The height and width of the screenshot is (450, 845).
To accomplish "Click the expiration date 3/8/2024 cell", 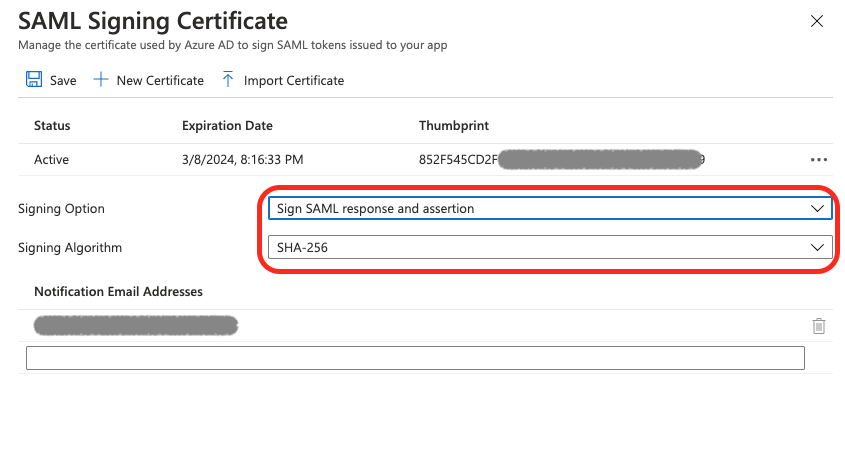I will pos(243,160).
